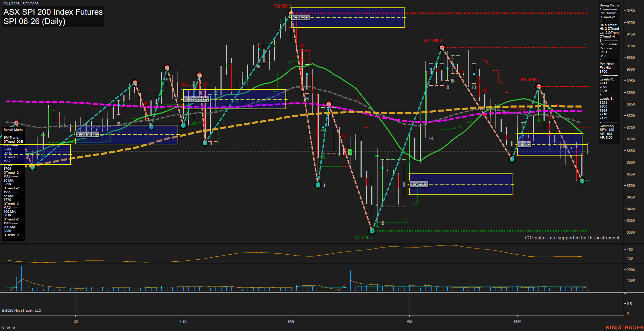
Task: Click the Levels S: list in Swing Pivots
Action: click(x=606, y=109)
